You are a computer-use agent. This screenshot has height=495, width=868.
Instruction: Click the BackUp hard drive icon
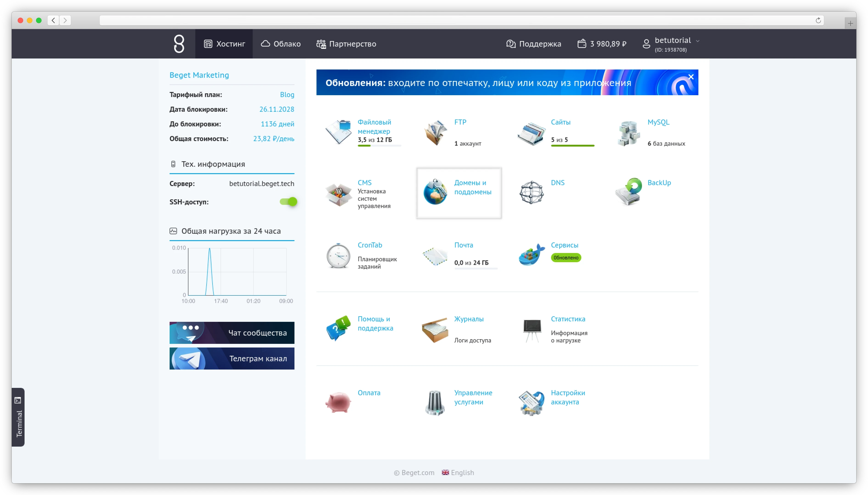[628, 192]
